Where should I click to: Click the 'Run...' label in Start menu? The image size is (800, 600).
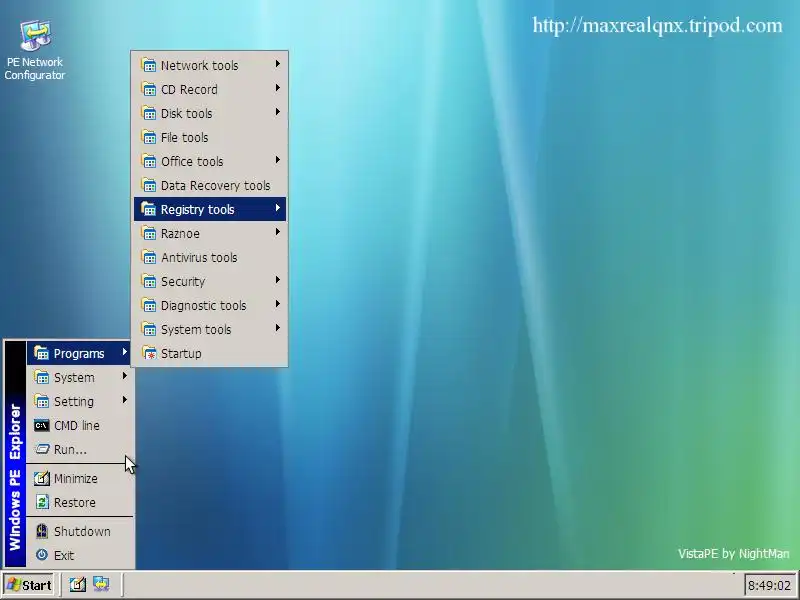(x=70, y=449)
